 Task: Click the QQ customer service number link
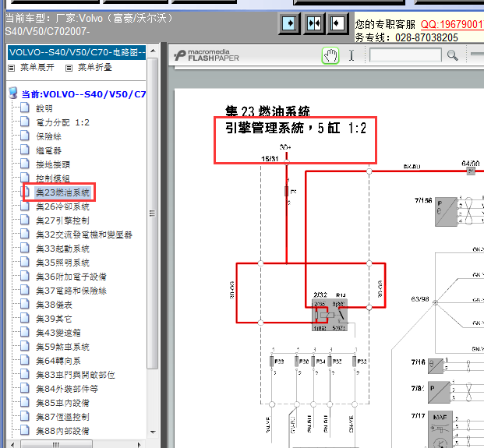pos(452,24)
